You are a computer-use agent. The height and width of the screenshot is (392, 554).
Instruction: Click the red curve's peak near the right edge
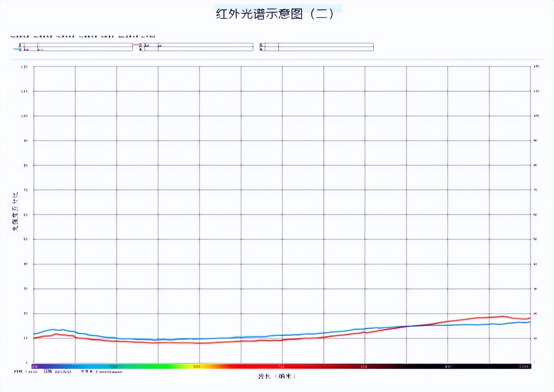tap(502, 316)
